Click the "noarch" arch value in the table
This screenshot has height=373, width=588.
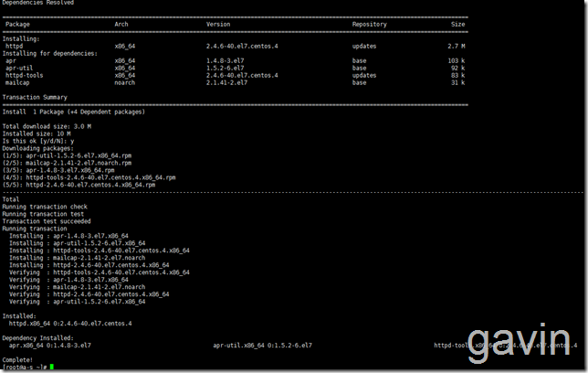tap(124, 83)
